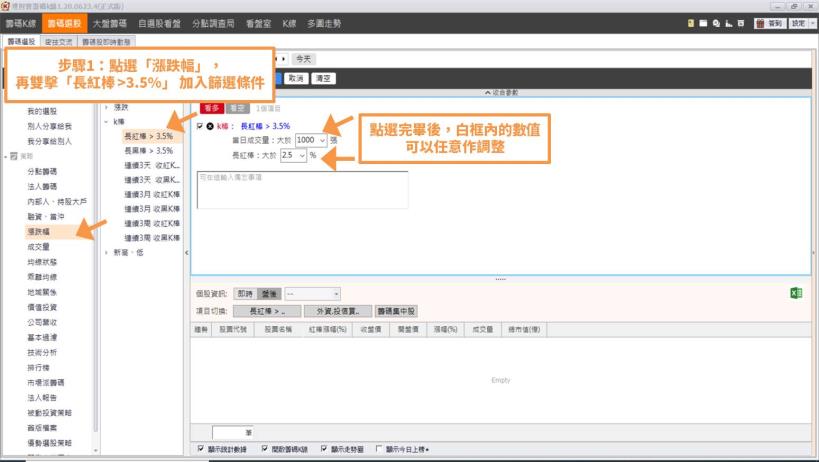The image size is (819, 462).
Task: Open the 大盤籌碼 menu tab
Action: (110, 23)
